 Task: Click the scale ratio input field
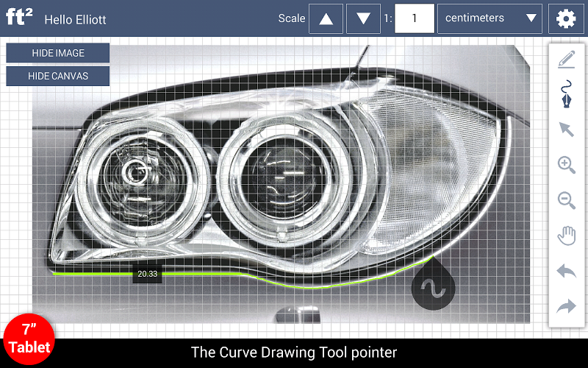click(415, 18)
